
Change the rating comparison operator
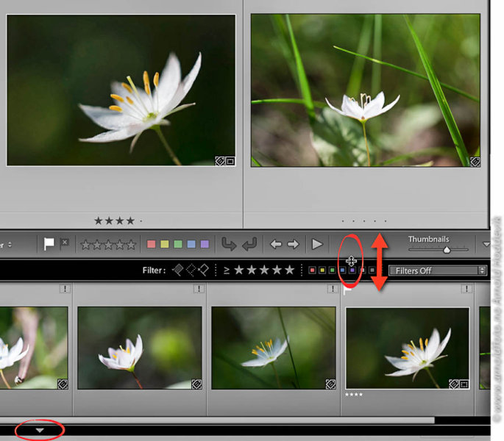coord(227,270)
